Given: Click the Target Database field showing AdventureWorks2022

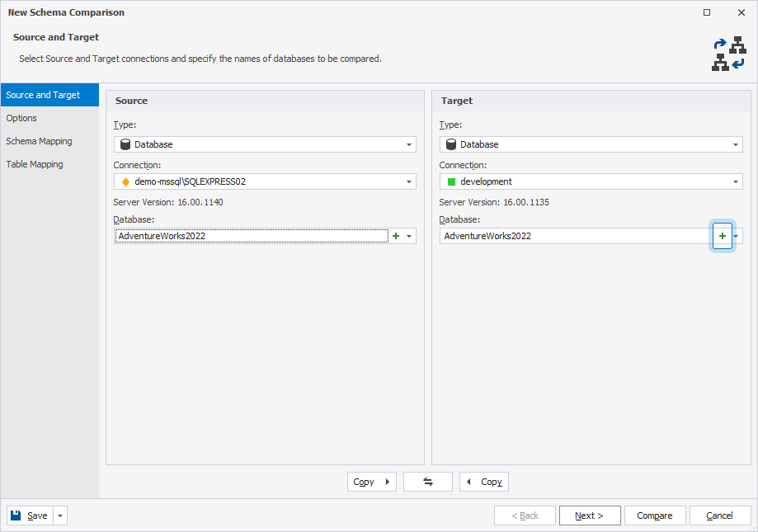Looking at the screenshot, I should (573, 236).
